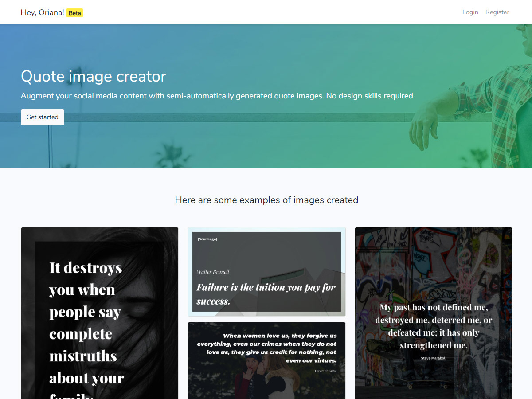This screenshot has width=532, height=399.
Task: Click the '[Your Logo]' placeholder text
Action: 207,239
